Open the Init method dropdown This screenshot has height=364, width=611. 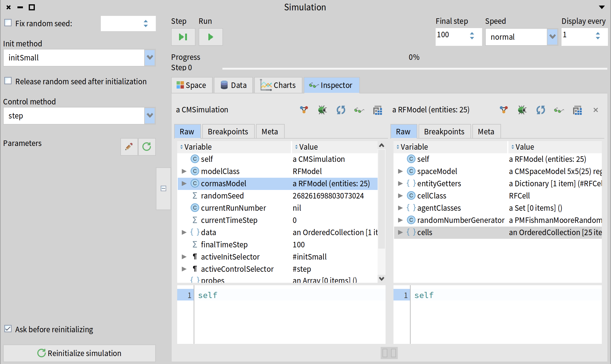click(x=150, y=57)
